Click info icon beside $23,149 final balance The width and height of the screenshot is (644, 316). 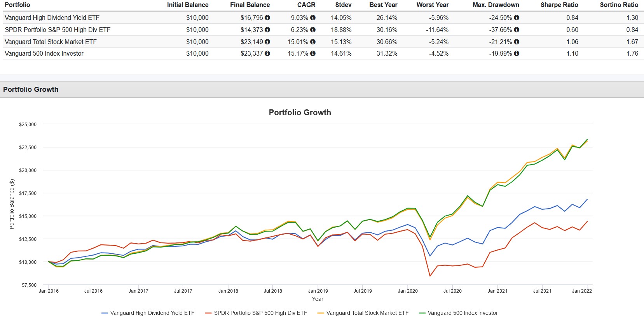pyautogui.click(x=267, y=42)
